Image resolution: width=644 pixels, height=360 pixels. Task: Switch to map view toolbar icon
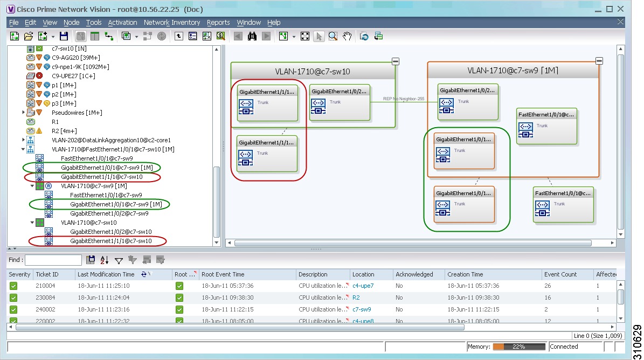click(81, 37)
